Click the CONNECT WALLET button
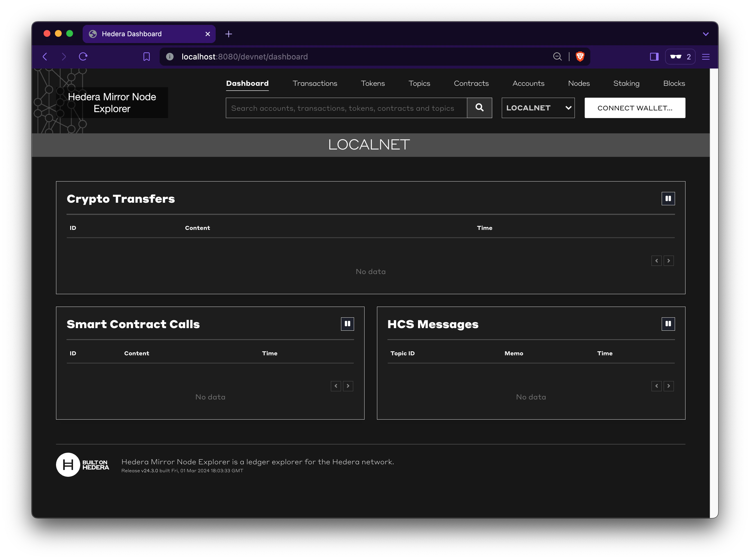This screenshot has width=750, height=560. pos(635,108)
